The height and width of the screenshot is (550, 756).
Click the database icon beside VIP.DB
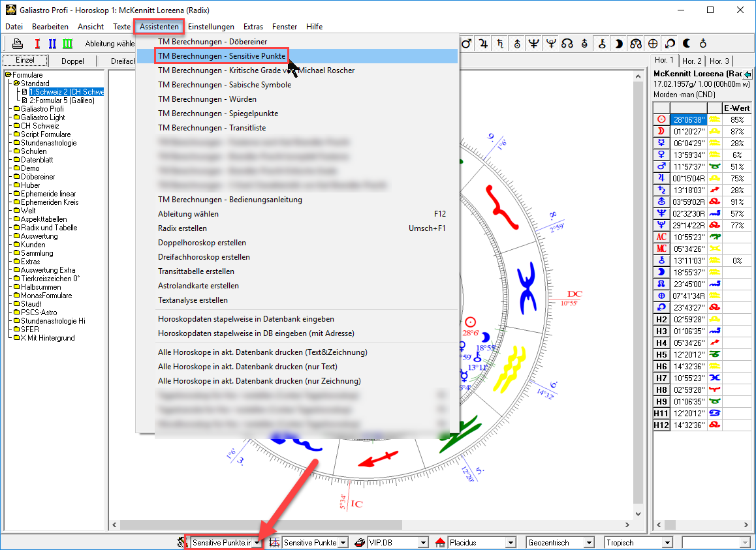coord(360,543)
